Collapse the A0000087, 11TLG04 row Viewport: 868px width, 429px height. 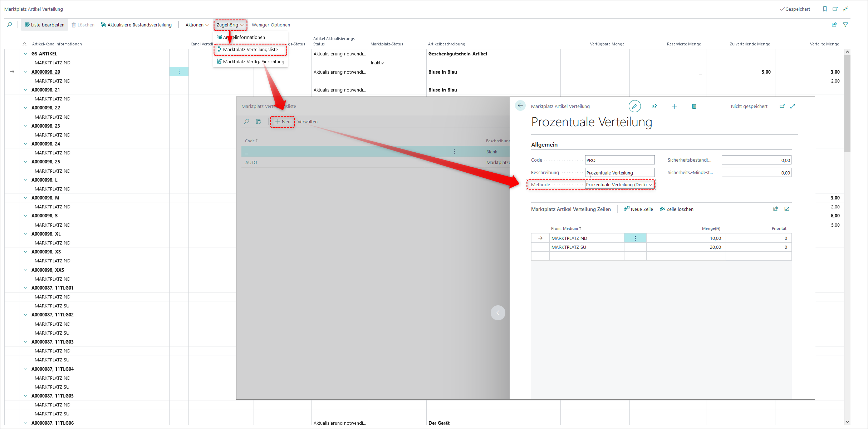[x=25, y=369]
